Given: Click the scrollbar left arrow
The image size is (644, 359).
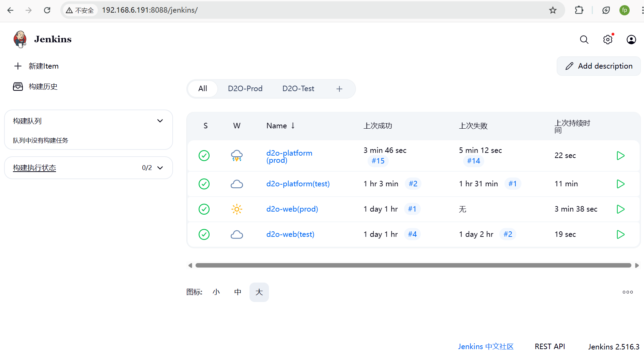Looking at the screenshot, I should [190, 265].
